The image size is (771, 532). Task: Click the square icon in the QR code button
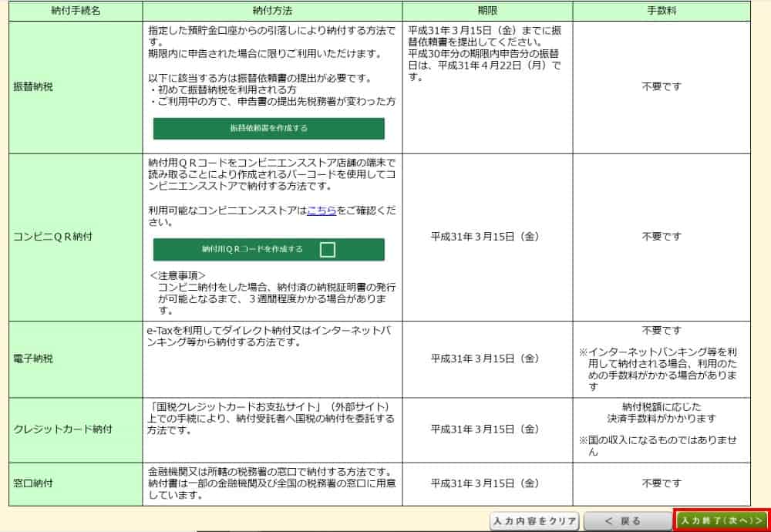[x=328, y=249]
